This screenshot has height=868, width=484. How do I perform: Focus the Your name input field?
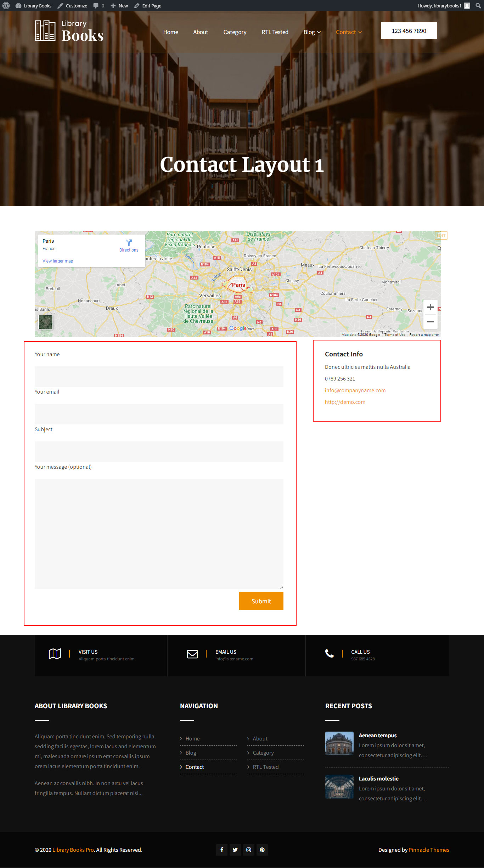click(x=159, y=377)
